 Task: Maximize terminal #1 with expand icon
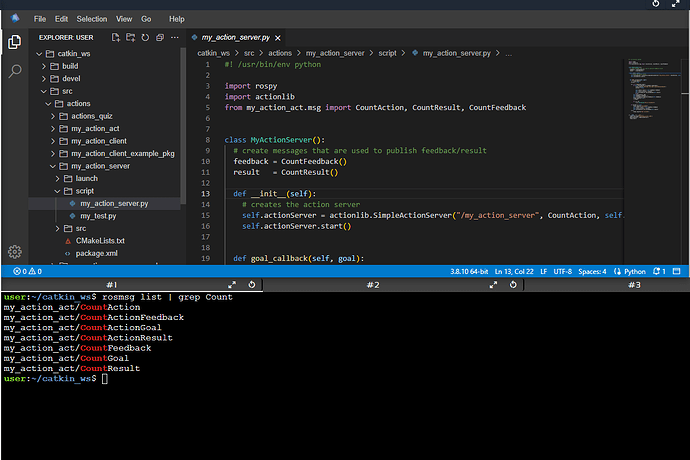[232, 285]
